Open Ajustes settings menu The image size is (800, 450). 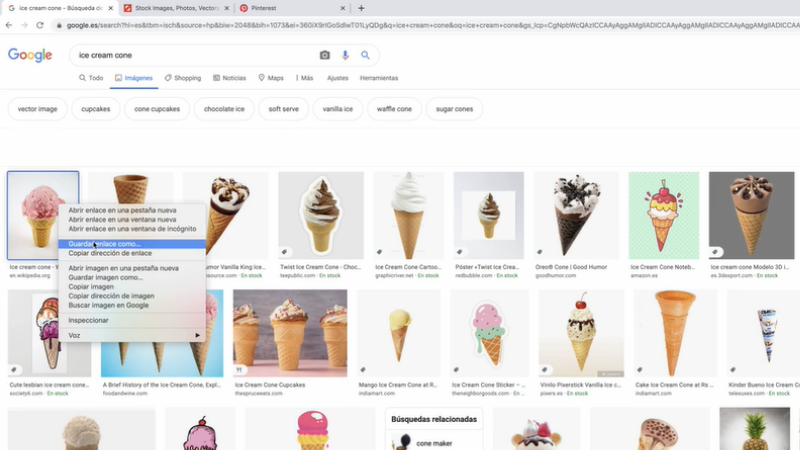tap(338, 78)
